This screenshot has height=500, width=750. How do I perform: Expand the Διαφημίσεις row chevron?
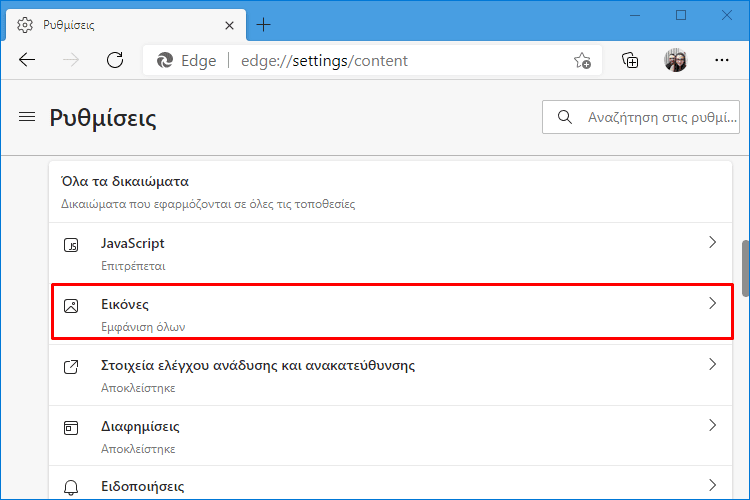click(712, 425)
